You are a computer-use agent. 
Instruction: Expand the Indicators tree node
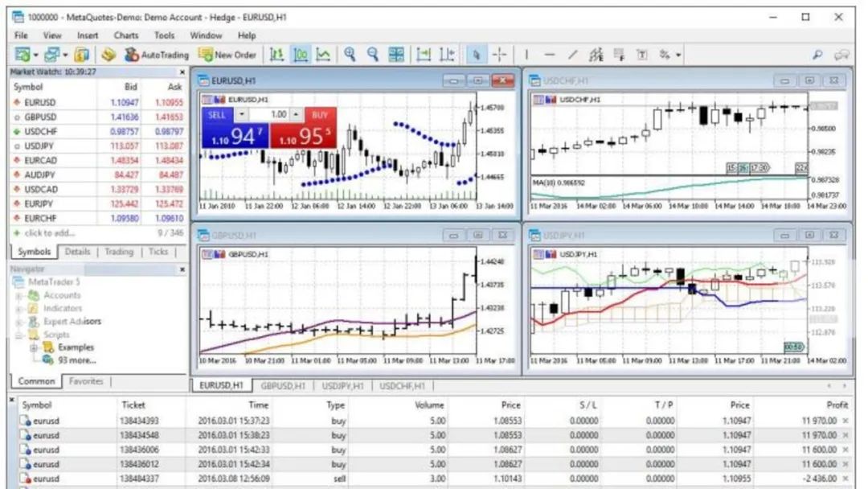tap(20, 308)
